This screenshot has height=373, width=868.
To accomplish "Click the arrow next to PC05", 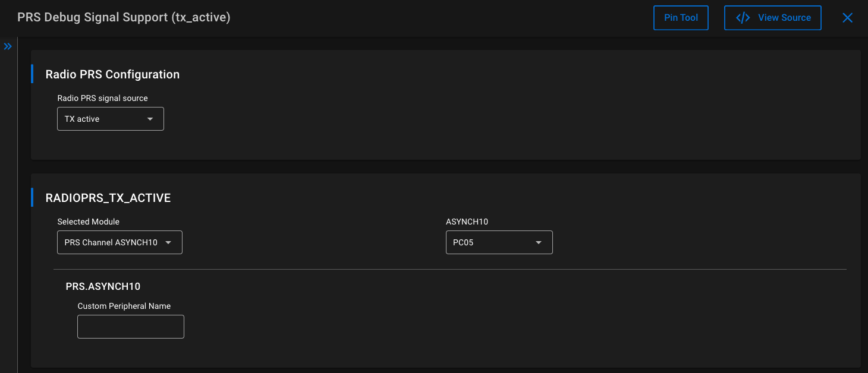I will [539, 242].
